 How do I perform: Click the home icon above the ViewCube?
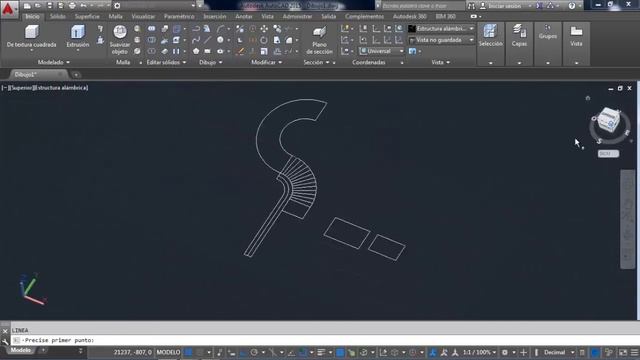click(x=588, y=98)
